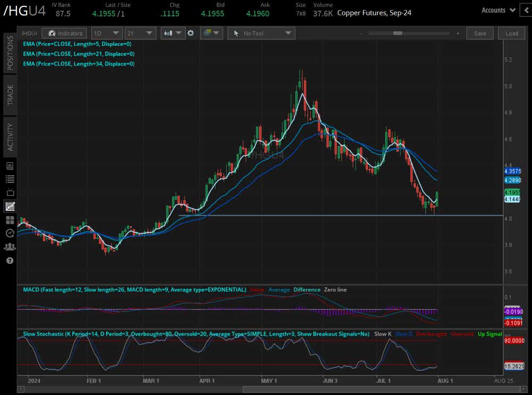Expand the 1D interval dropdown
The width and height of the screenshot is (532, 395).
[105, 33]
